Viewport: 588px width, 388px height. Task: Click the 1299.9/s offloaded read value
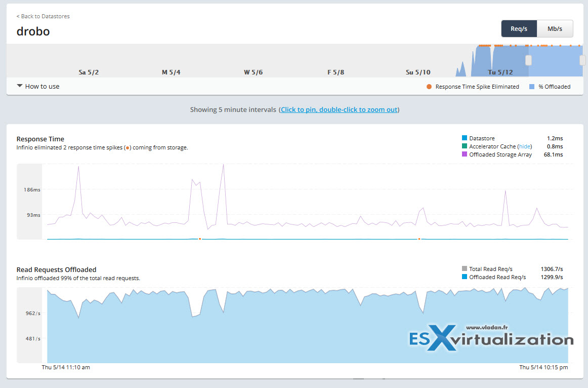point(552,277)
